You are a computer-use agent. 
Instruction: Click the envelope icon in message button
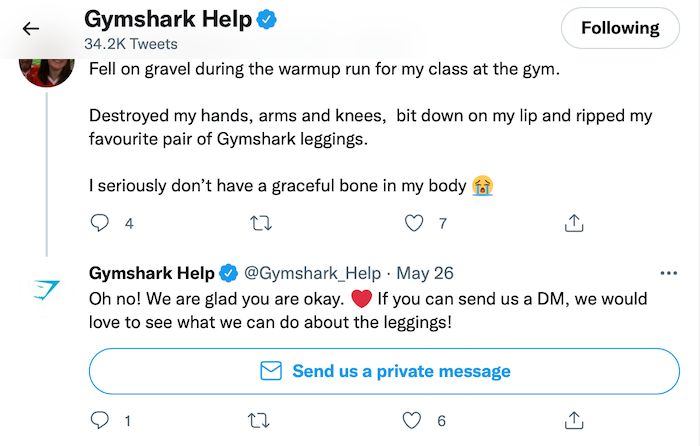(270, 371)
